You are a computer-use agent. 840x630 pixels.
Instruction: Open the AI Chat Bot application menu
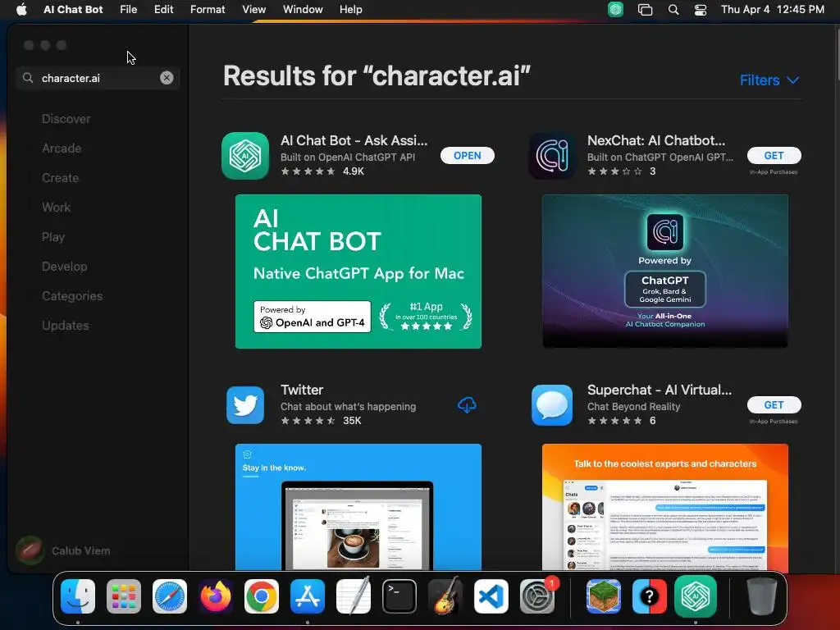tap(73, 10)
